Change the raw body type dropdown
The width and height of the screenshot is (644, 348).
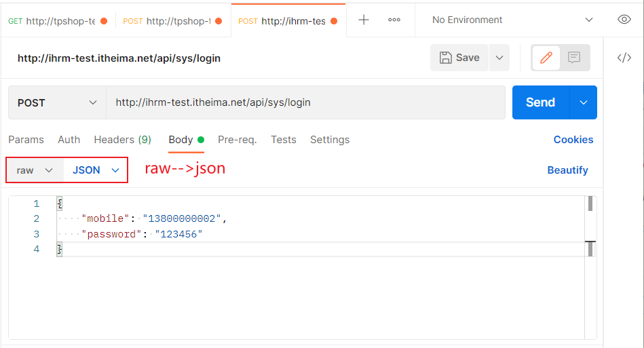click(35, 170)
